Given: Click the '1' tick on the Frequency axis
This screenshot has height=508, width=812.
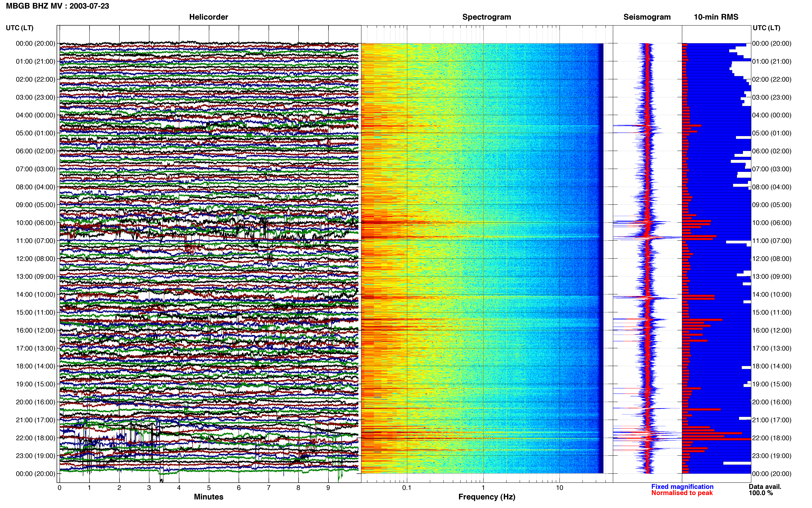Looking at the screenshot, I should tap(483, 488).
